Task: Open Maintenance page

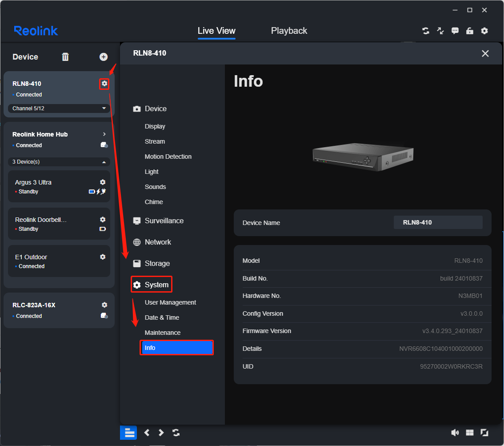Action: 163,333
